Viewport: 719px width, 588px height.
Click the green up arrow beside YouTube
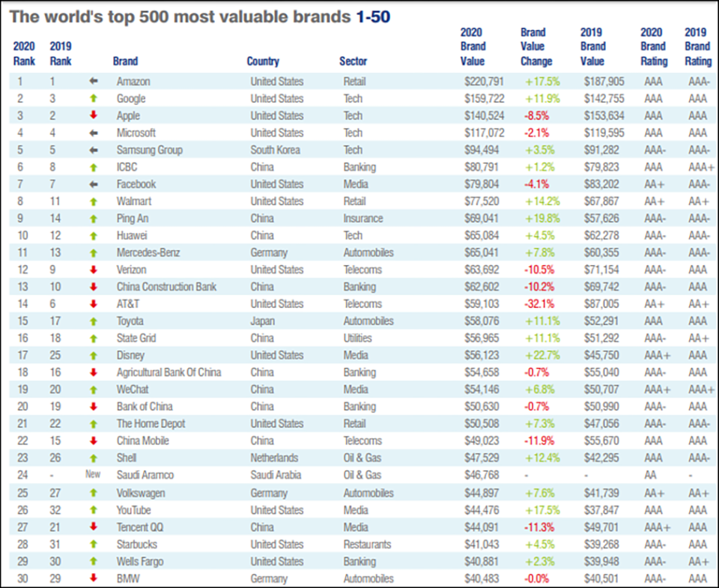tap(94, 510)
